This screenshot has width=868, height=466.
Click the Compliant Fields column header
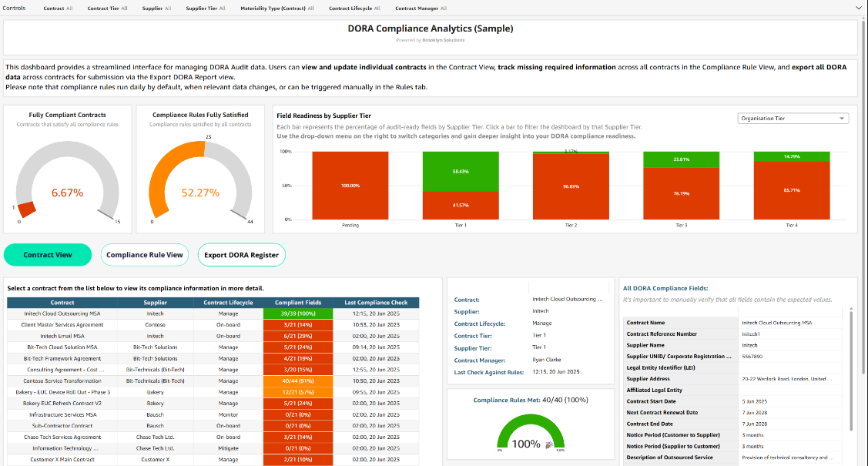(297, 303)
